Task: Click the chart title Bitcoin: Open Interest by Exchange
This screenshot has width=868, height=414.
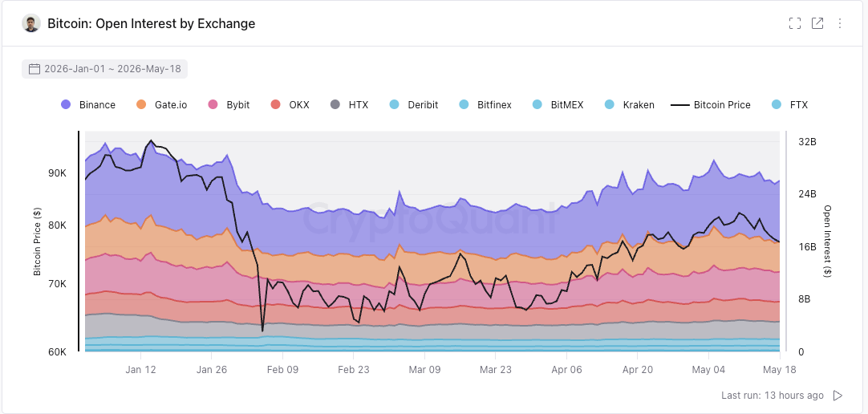Action: click(x=151, y=23)
